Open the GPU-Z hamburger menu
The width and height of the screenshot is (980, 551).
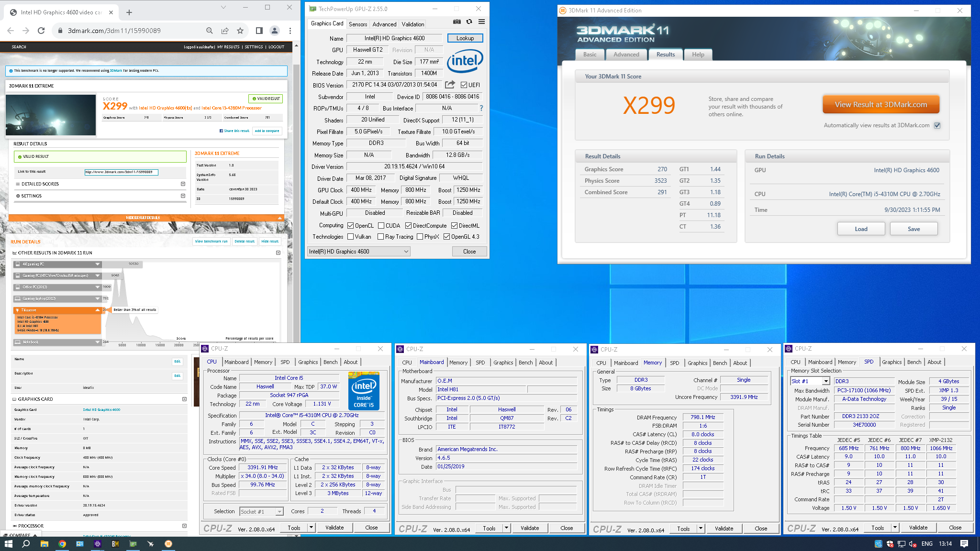481,22
